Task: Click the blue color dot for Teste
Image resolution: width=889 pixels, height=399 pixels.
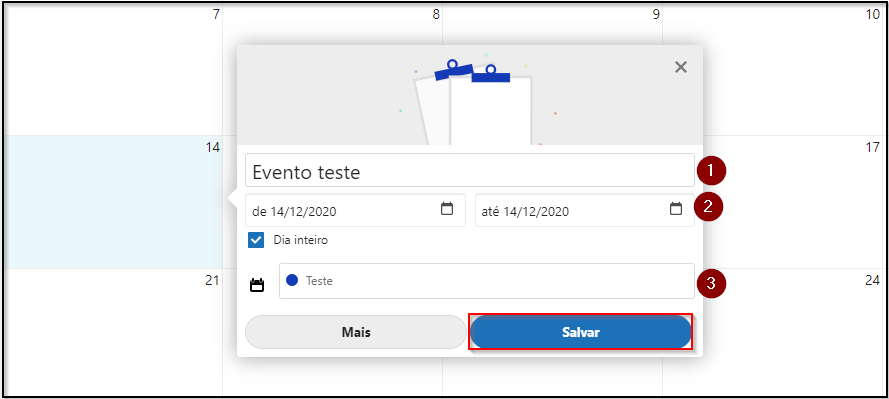Action: click(292, 280)
